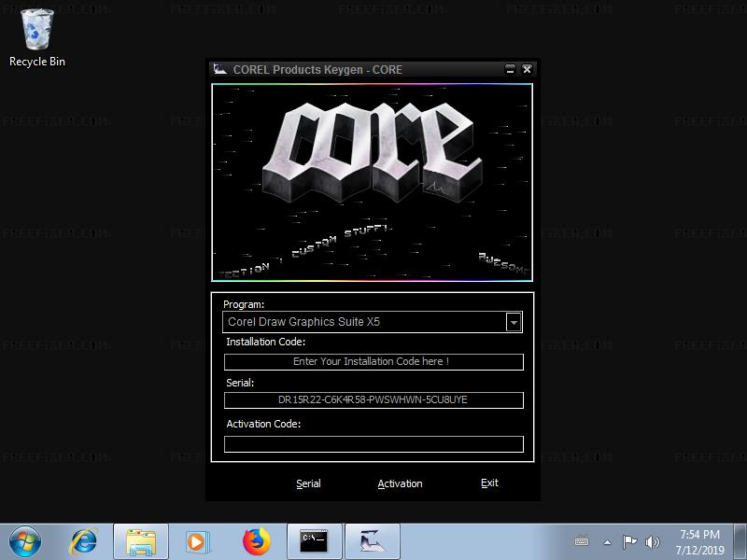Select the Corel Draw Graphics Suite X5 combo box
This screenshot has width=747, height=560.
373,322
